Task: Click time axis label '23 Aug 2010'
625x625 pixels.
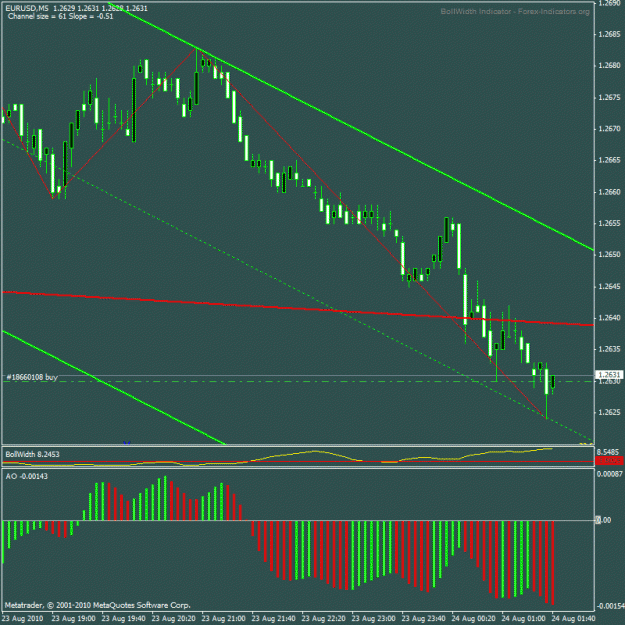Action: tap(22, 619)
